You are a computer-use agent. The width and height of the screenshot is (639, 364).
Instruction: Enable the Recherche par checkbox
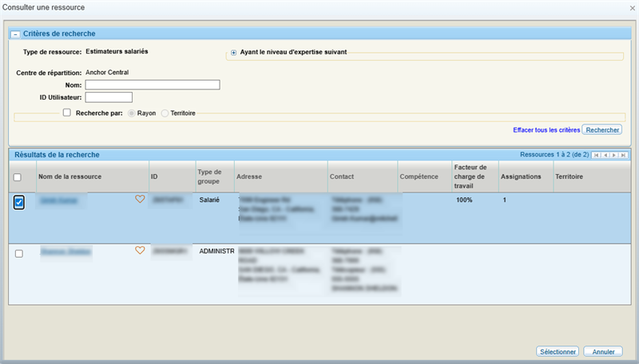(x=67, y=113)
